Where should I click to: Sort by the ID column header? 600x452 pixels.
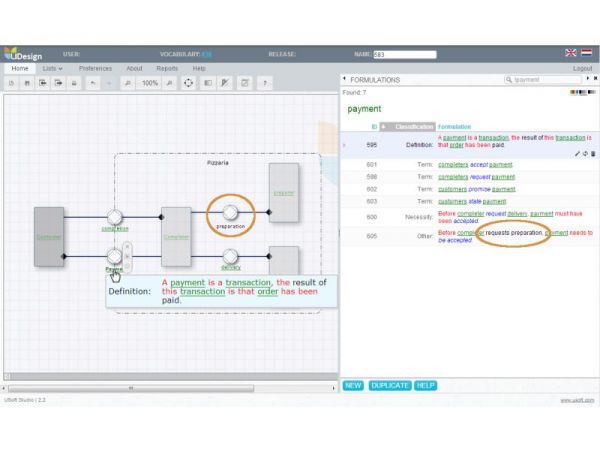pos(374,127)
